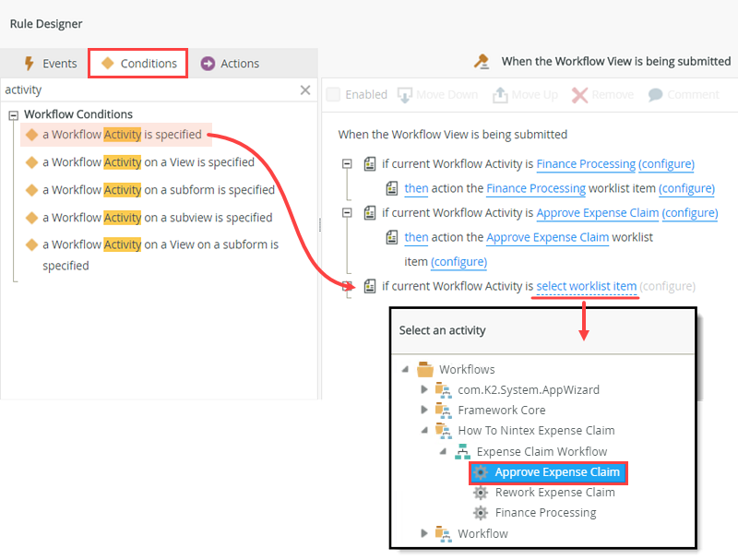Image resolution: width=738 pixels, height=560 pixels.
Task: Collapse the Workflow Conditions group
Action: coord(14,115)
